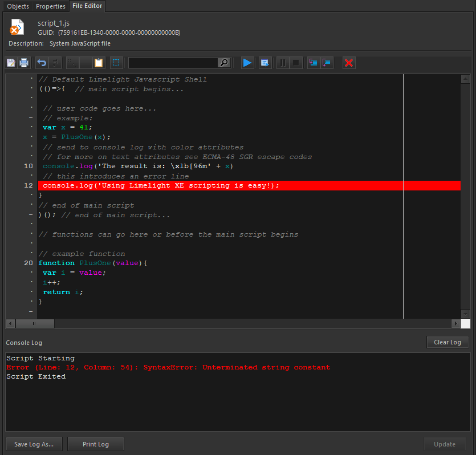The image size is (476, 455).
Task: Undo the last edit with the blue arrow icon
Action: click(42, 63)
